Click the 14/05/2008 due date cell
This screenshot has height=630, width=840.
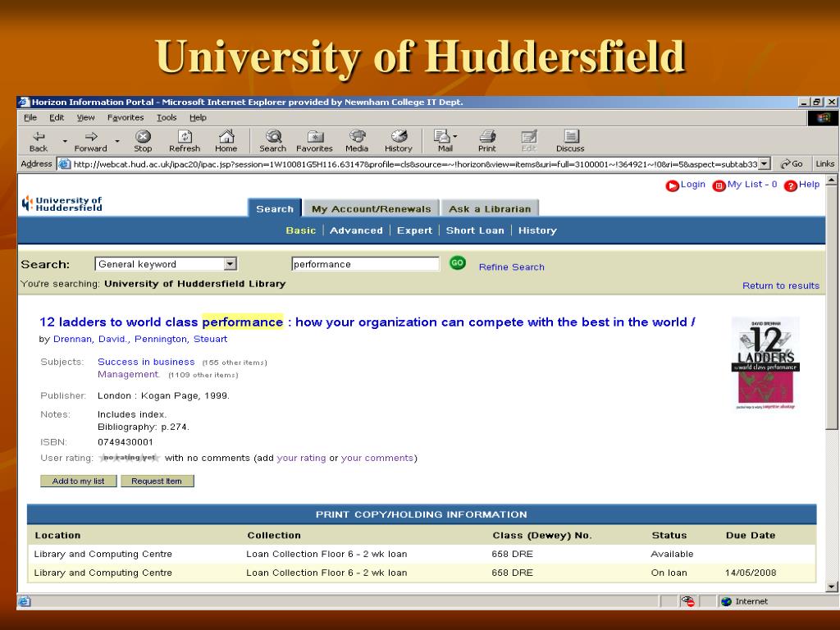tap(751, 573)
